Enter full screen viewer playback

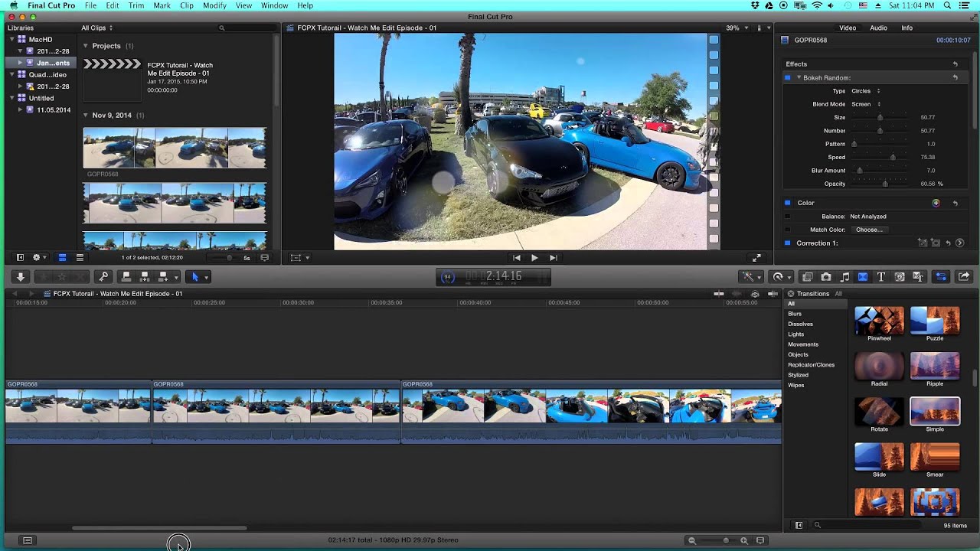(756, 258)
